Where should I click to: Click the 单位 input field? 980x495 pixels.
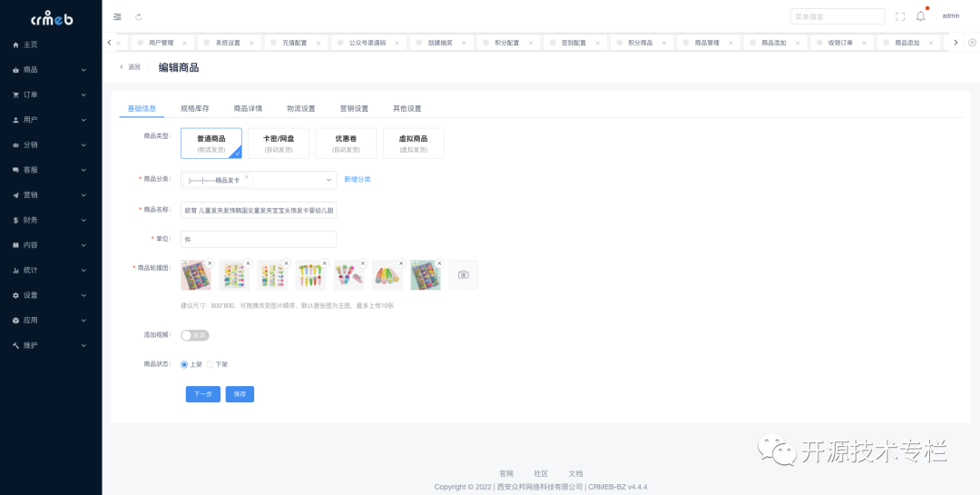(259, 240)
